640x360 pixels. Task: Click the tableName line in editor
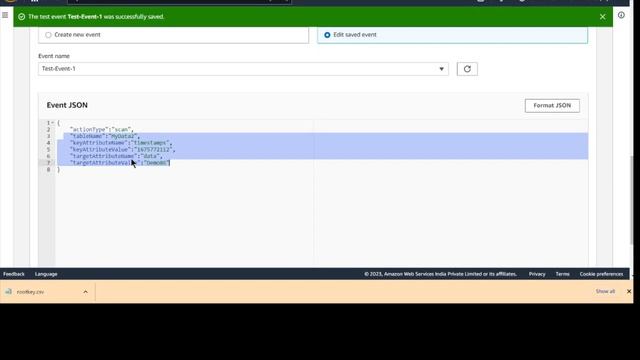[x=104, y=136]
